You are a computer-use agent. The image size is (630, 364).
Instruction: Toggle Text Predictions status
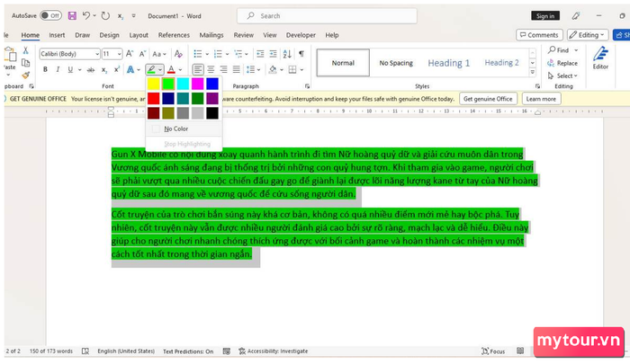tap(188, 351)
